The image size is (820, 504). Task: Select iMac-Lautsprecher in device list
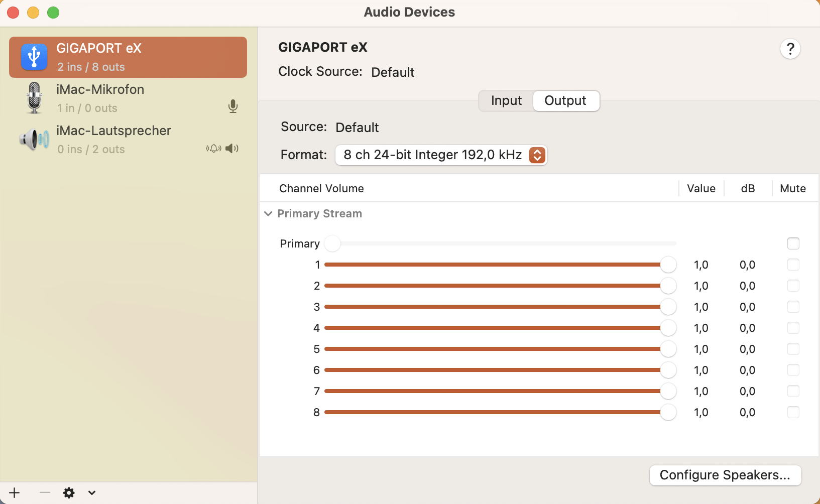(128, 140)
